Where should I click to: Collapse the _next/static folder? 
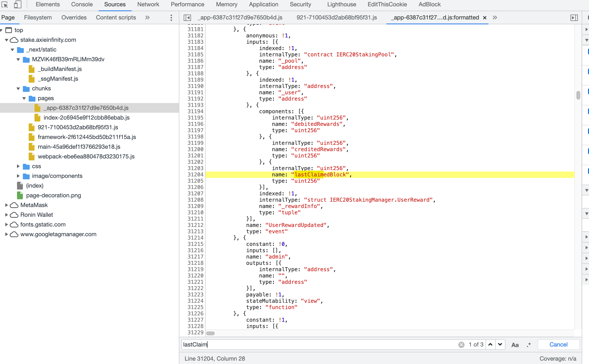click(12, 50)
